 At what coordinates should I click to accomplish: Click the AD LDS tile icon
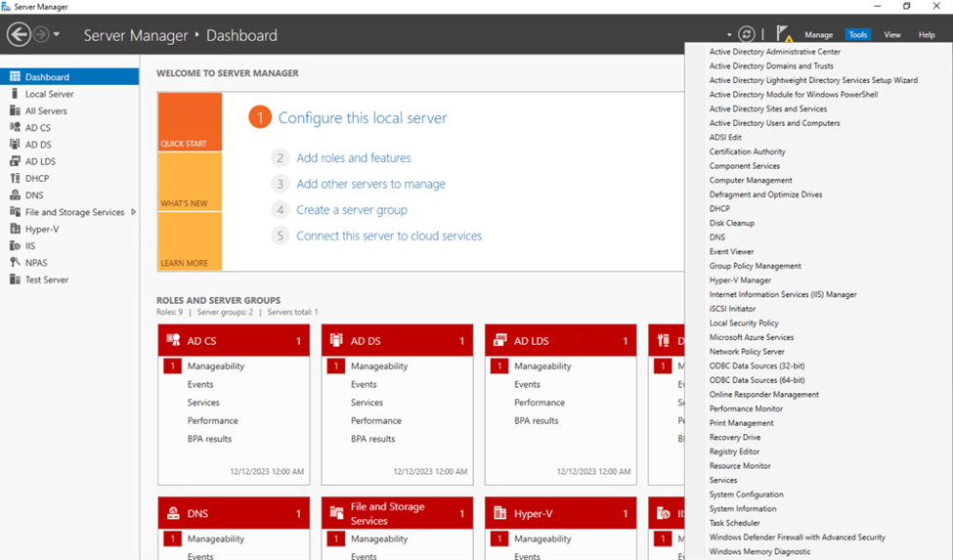[499, 340]
